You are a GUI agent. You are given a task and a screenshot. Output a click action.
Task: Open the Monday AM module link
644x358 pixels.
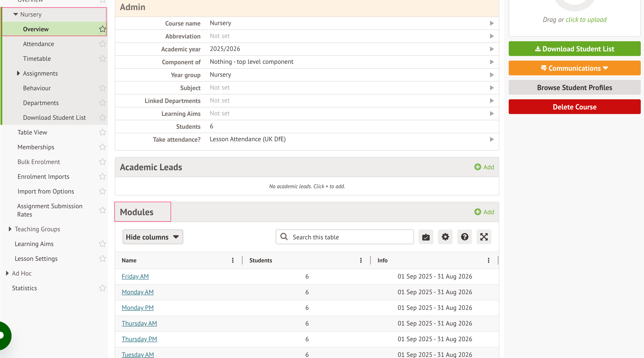(138, 292)
